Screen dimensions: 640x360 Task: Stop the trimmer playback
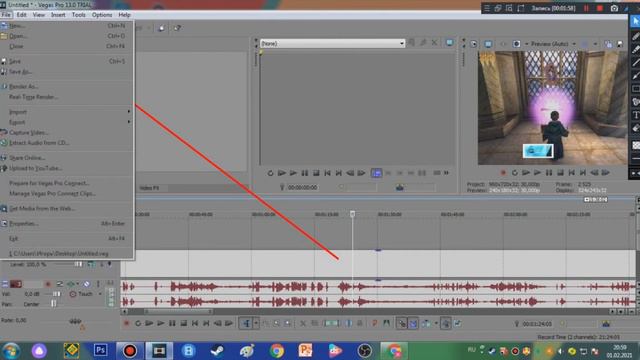coord(316,173)
